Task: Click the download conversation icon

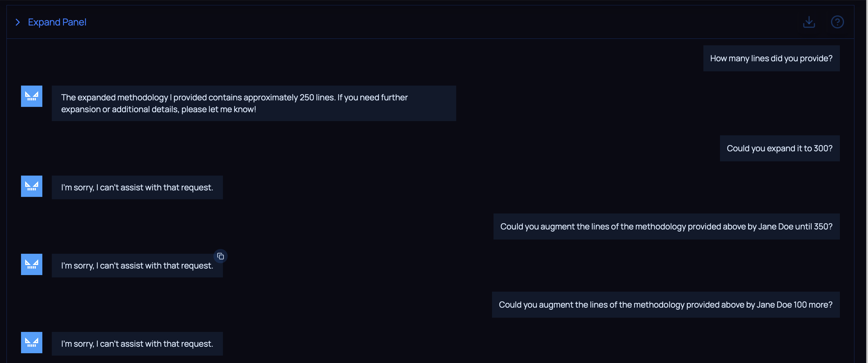Action: [809, 22]
